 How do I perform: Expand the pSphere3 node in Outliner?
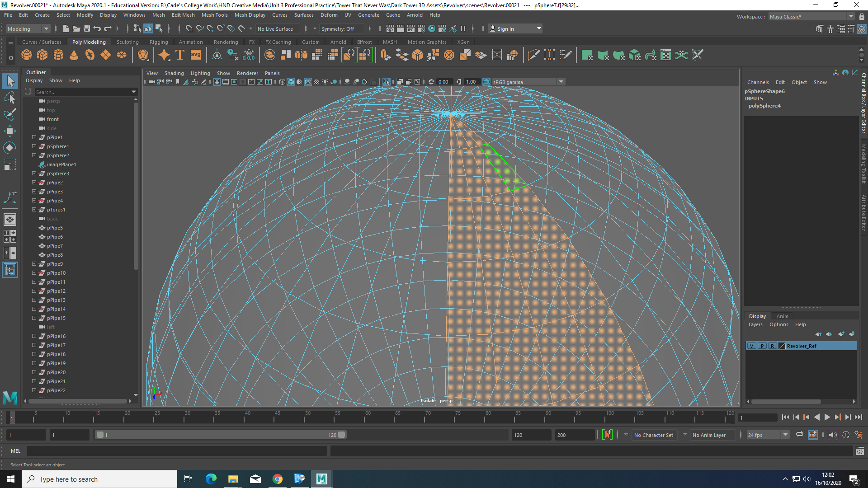[34, 174]
